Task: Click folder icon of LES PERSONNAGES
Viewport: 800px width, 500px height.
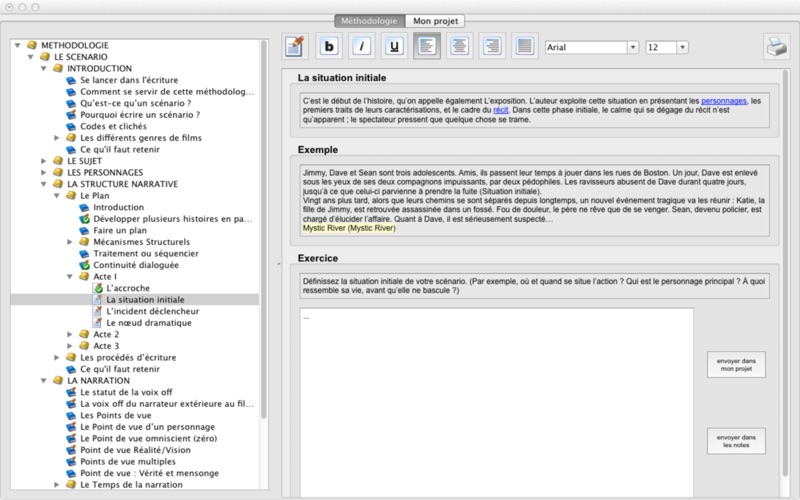Action: coord(58,172)
